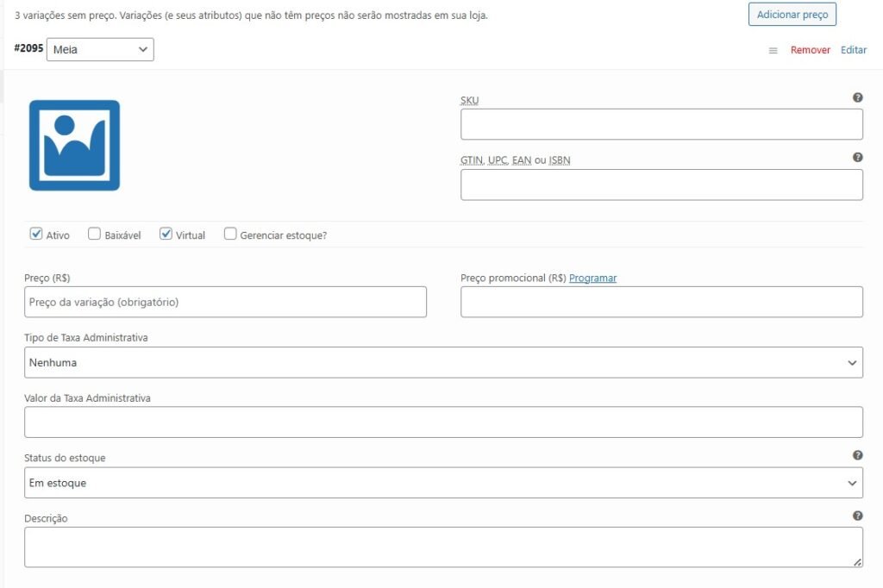Click the GTIN help question mark icon
Image resolution: width=883 pixels, height=588 pixels.
coord(857,158)
